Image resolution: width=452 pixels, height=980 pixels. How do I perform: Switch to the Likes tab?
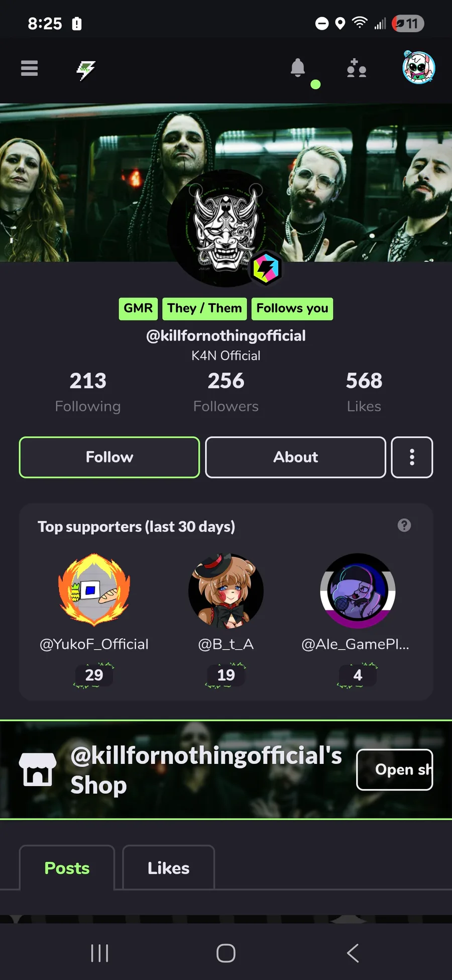[169, 868]
